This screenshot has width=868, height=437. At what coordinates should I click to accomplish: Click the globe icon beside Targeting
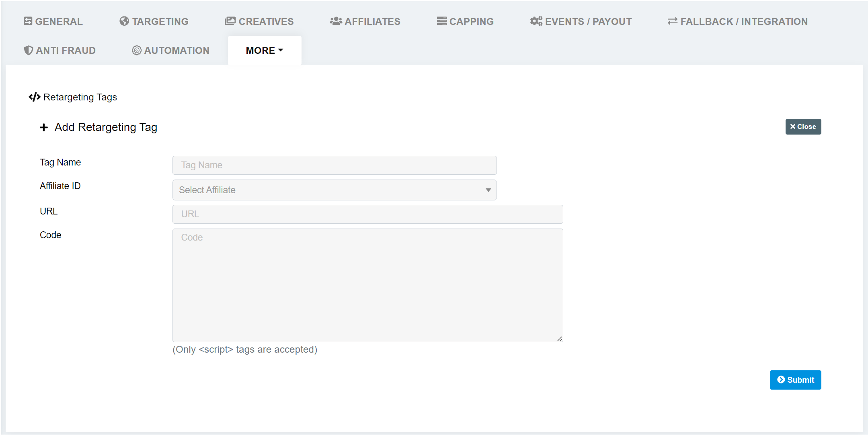tap(124, 21)
